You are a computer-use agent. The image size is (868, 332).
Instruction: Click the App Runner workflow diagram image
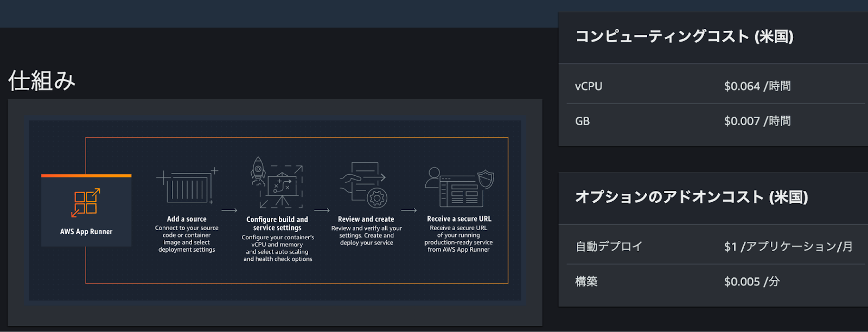coord(275,210)
